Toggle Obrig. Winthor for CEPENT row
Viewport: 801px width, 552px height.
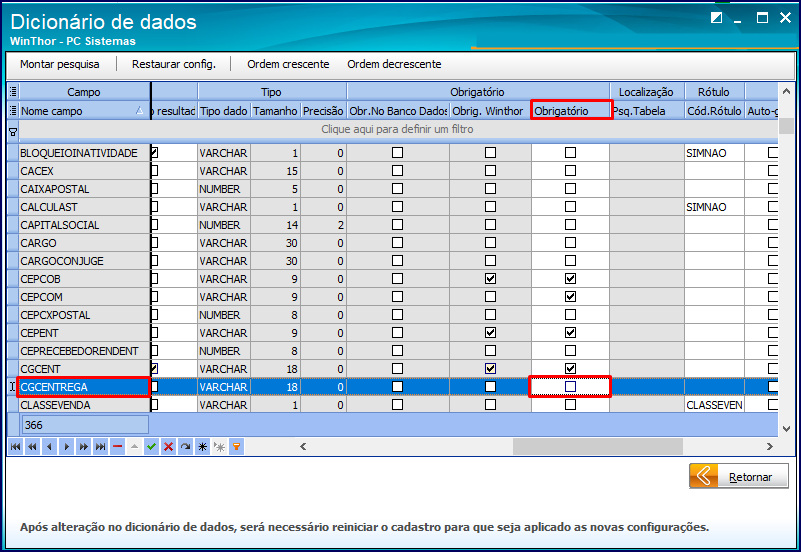click(x=490, y=332)
